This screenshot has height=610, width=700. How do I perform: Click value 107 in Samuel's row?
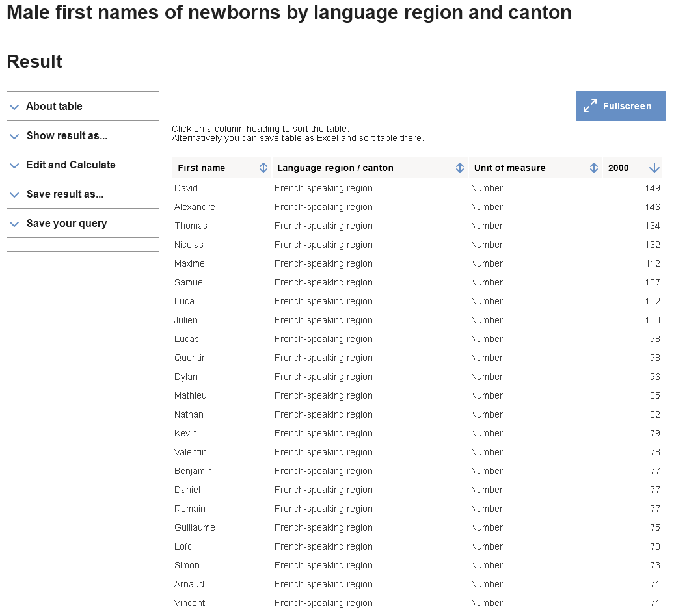click(x=653, y=282)
